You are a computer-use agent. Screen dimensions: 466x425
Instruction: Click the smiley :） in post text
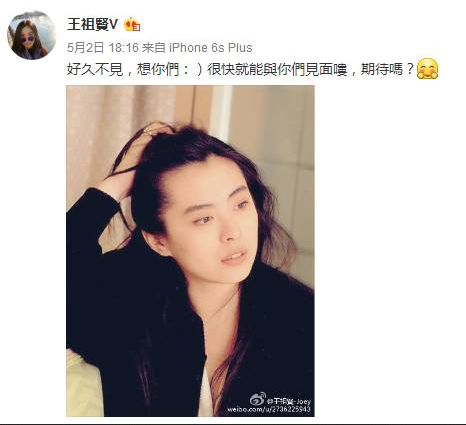(x=193, y=70)
